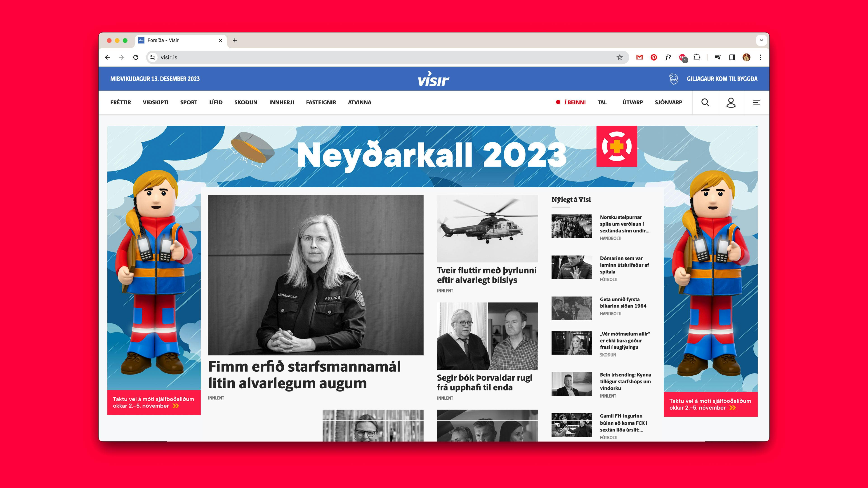Open Chrome three-dot menu
The height and width of the screenshot is (488, 868).
(x=760, y=57)
